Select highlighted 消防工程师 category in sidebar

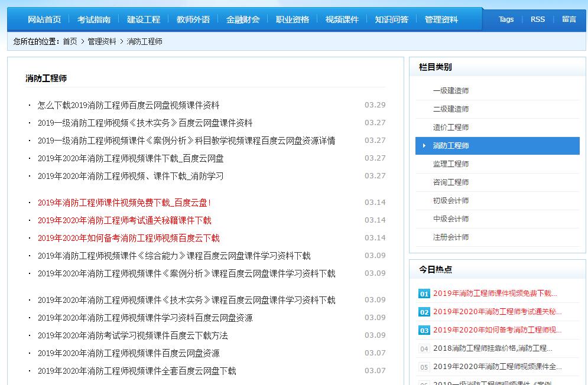click(497, 146)
